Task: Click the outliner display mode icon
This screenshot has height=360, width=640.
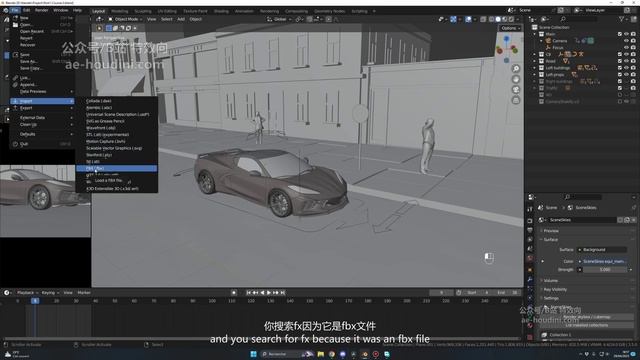Action: [x=545, y=19]
